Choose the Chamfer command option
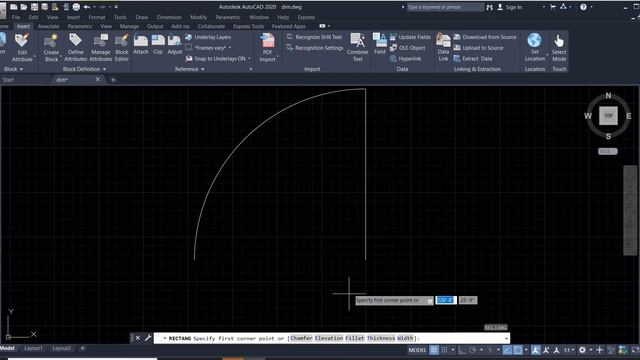The image size is (640, 360). click(301, 338)
